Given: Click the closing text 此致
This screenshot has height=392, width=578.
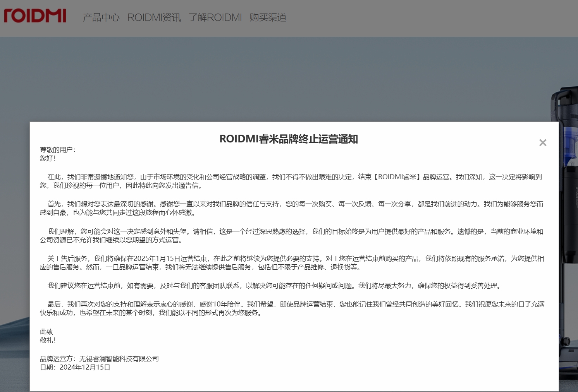Looking at the screenshot, I should click(x=46, y=332).
